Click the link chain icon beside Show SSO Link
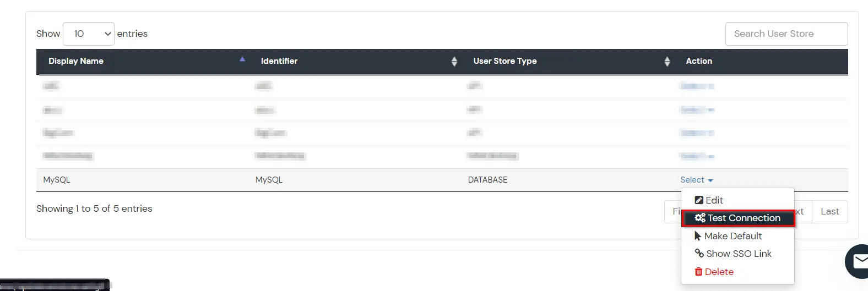Viewport: 868px width, 291px height. coord(699,253)
